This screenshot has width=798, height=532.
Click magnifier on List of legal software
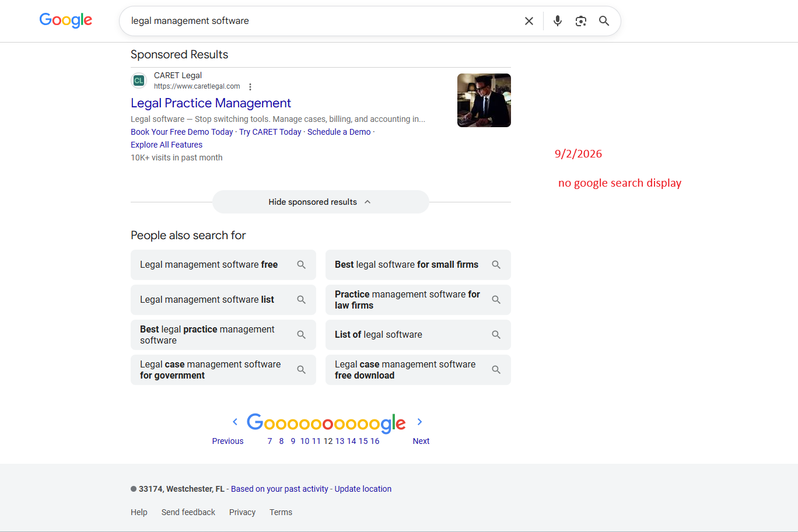click(496, 335)
